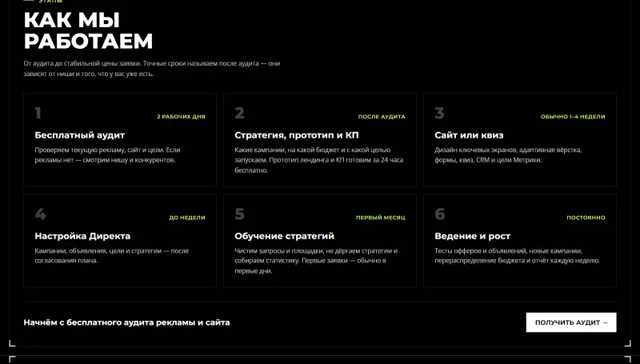The image size is (640, 364).
Task: Click description starting 'Кампании, объявления, цели'
Action: [111, 255]
